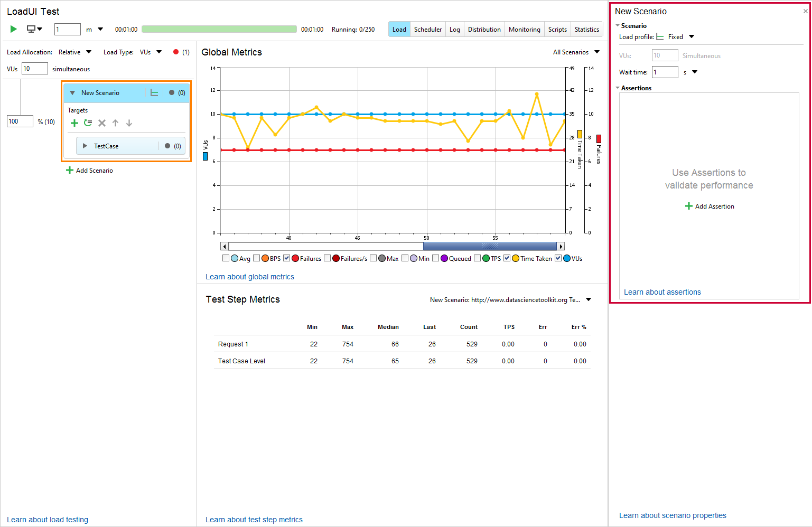This screenshot has width=812, height=527.
Task: Switch to the Load tab
Action: [399, 30]
